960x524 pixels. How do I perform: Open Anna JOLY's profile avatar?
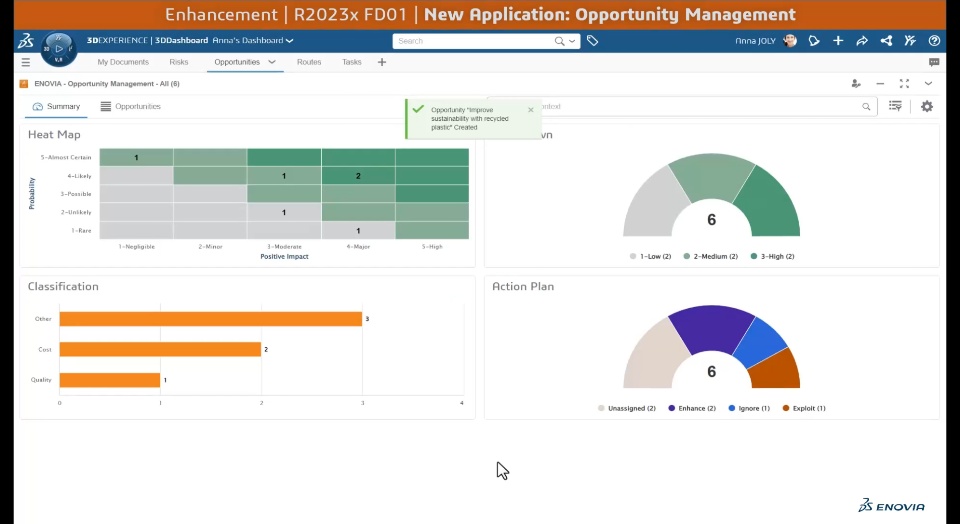click(x=790, y=41)
